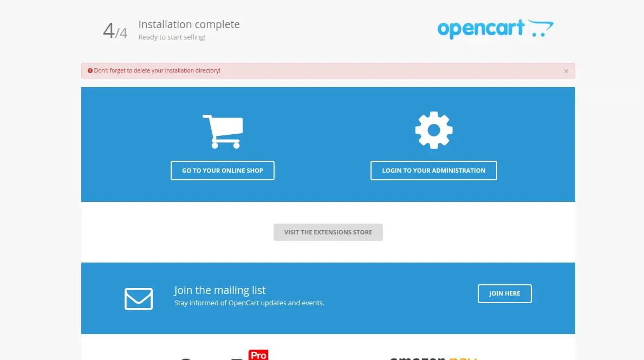Click the mailing list envelope icon
This screenshot has width=644, height=360.
tap(139, 299)
